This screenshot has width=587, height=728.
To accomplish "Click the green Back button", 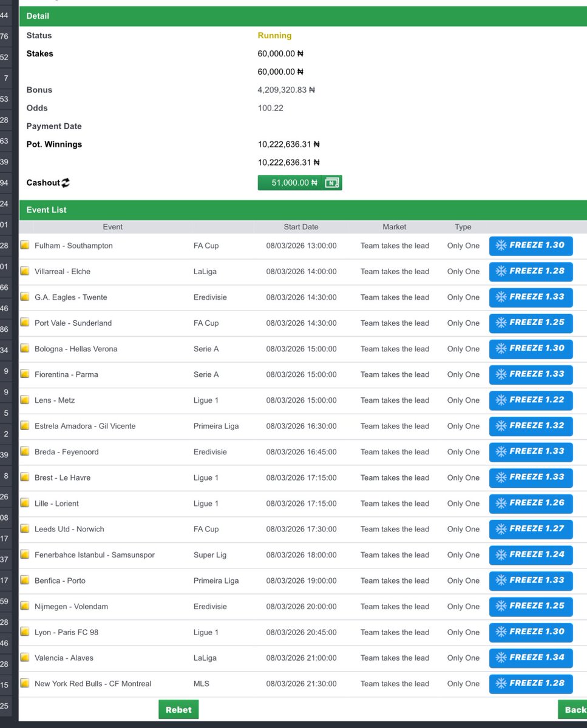I will click(x=573, y=710).
